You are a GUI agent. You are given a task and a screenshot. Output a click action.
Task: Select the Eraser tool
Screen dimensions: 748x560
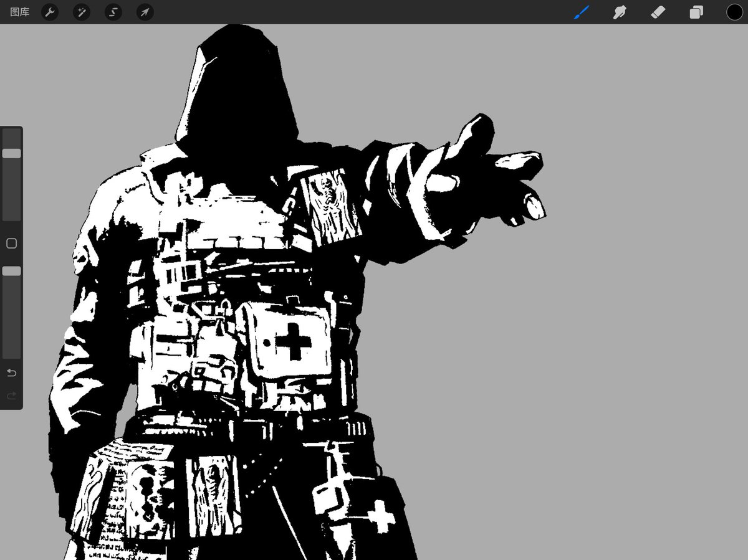coord(658,12)
